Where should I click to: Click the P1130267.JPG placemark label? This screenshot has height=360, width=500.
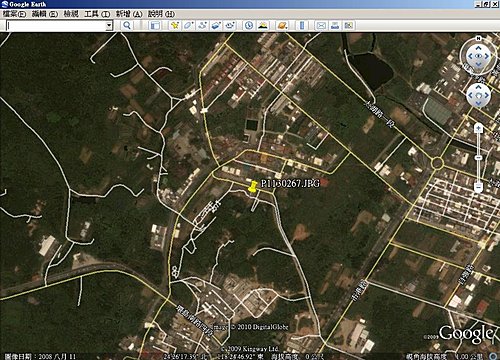click(290, 183)
